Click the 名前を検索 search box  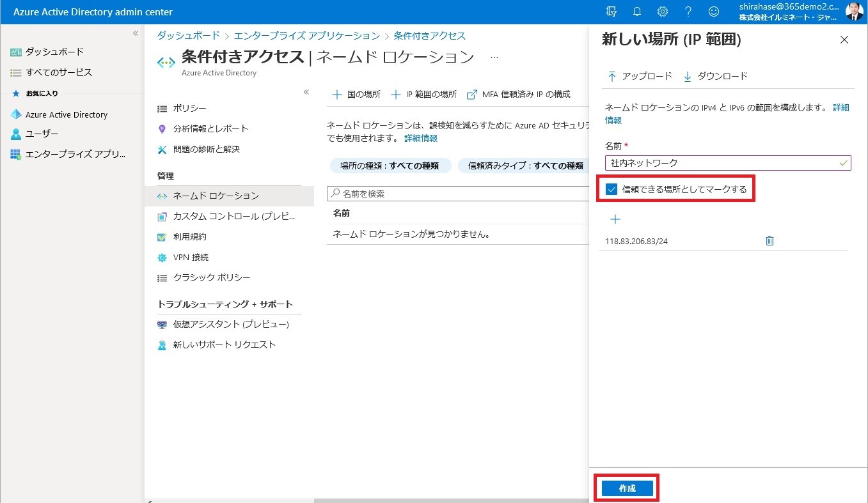pos(458,193)
